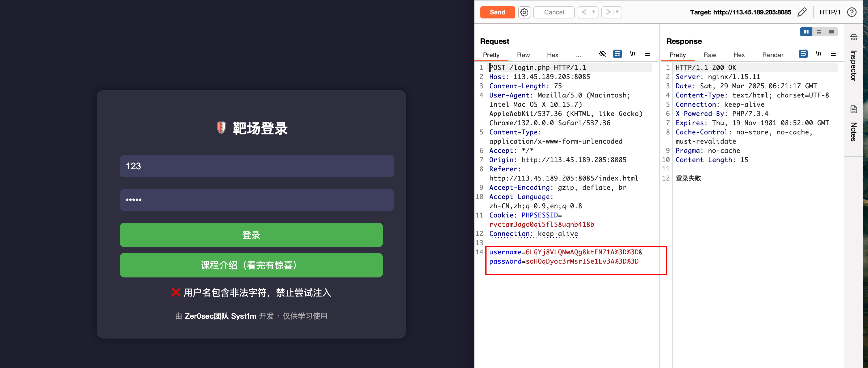868x368 pixels.
Task: Open Request pane hamburger options menu
Action: click(x=647, y=54)
